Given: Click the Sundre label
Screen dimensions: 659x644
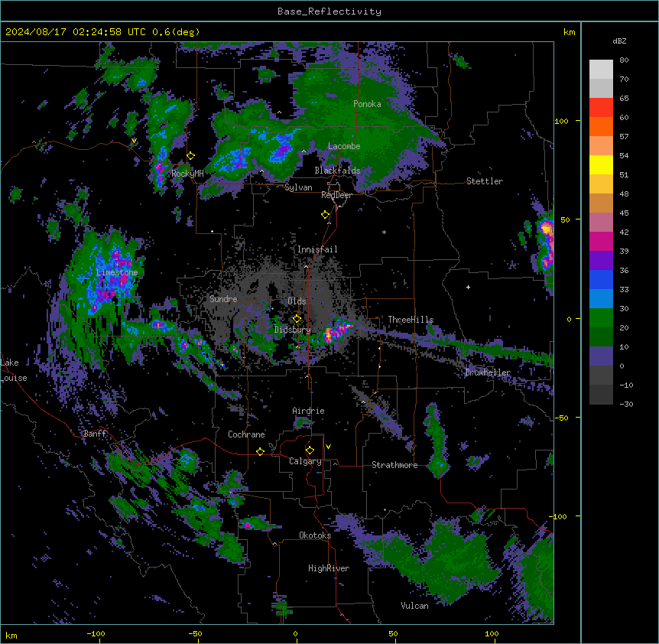Looking at the screenshot, I should pyautogui.click(x=223, y=299).
